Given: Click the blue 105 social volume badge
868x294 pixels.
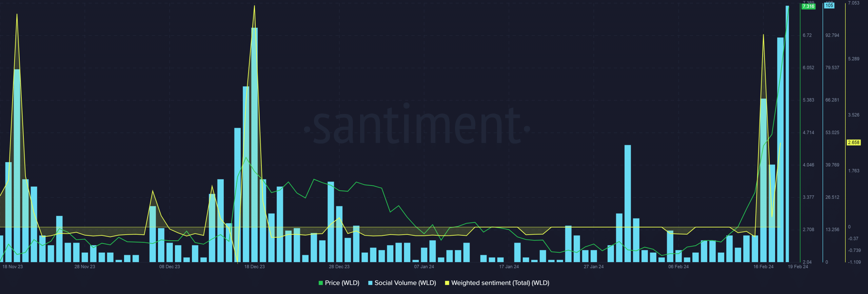Looking at the screenshot, I should (829, 5).
